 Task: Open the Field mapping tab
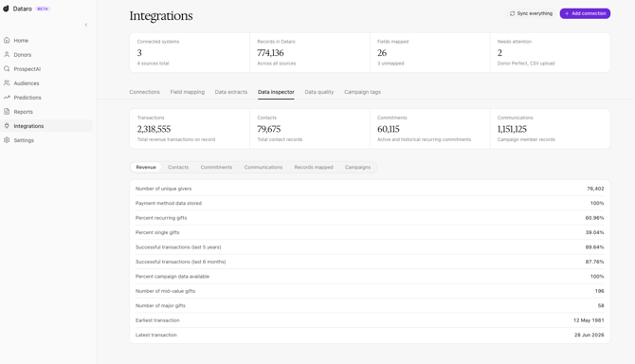pos(188,92)
